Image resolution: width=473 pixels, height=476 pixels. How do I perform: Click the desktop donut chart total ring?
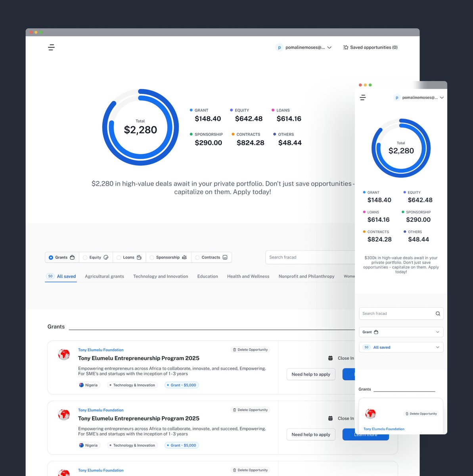tap(140, 127)
